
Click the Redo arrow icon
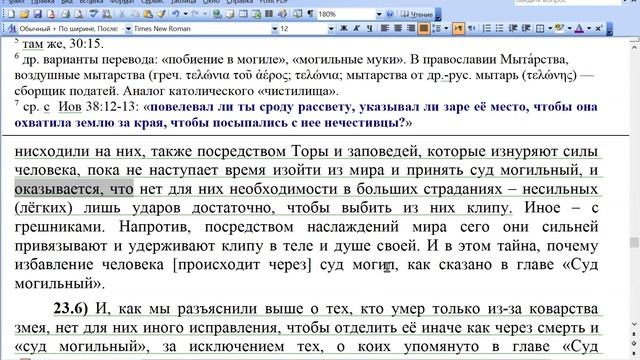coord(195,14)
